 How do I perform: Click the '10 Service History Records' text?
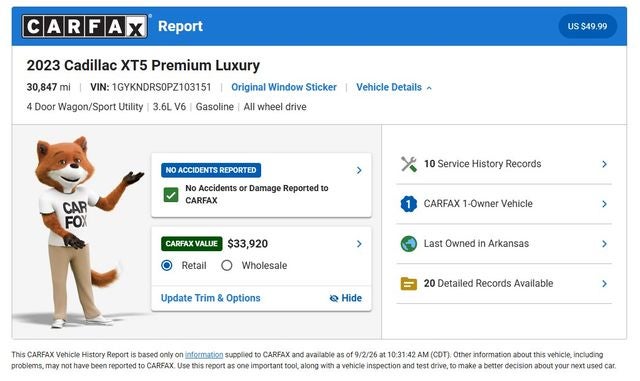coord(482,164)
